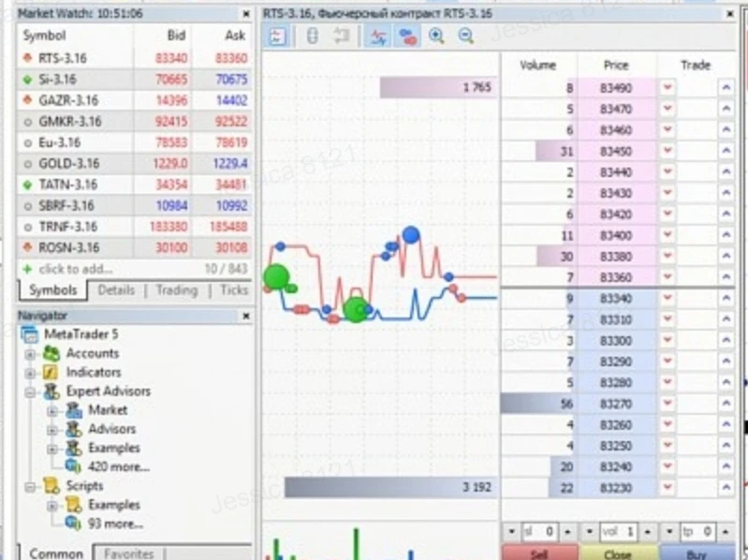The height and width of the screenshot is (560, 748).
Task: Click the sl input field
Action: 539,531
